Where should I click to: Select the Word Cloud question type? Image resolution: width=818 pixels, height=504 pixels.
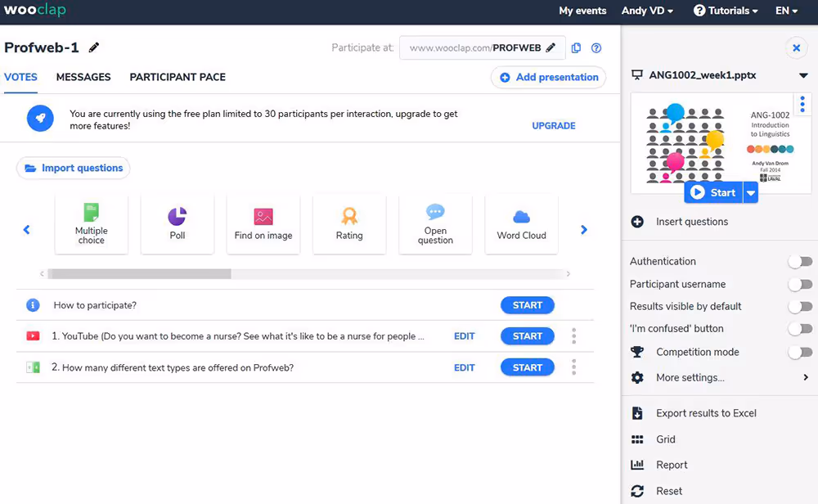(x=522, y=224)
